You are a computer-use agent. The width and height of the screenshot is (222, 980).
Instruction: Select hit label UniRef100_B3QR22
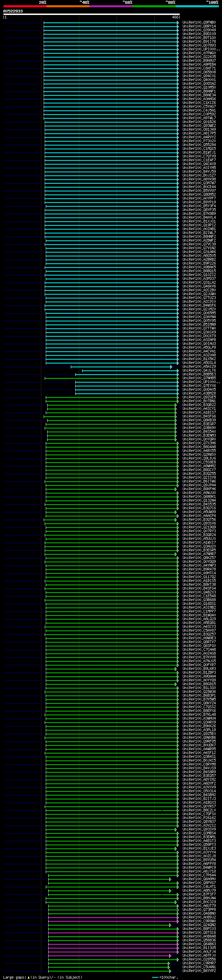tap(199, 405)
